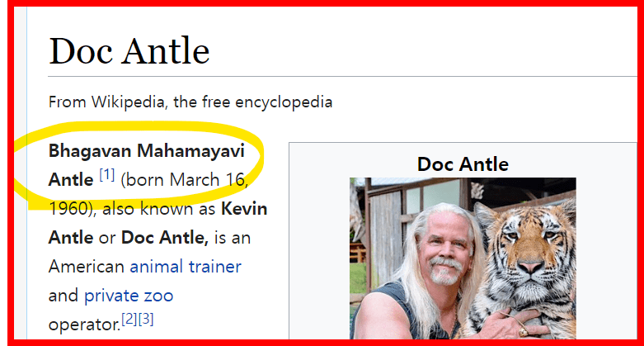Viewport: 644px width, 346px height.
Task: Click the bold name "Bhagavan Mahamayavi"
Action: pos(146,150)
